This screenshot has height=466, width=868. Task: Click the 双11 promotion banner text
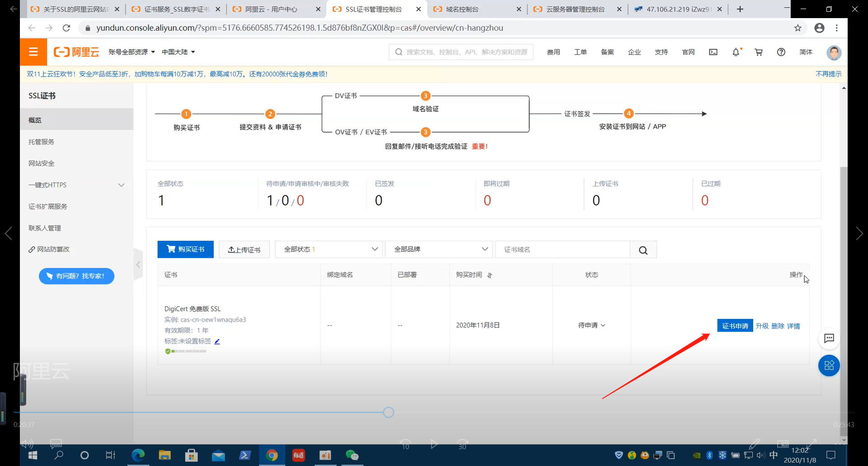point(177,74)
